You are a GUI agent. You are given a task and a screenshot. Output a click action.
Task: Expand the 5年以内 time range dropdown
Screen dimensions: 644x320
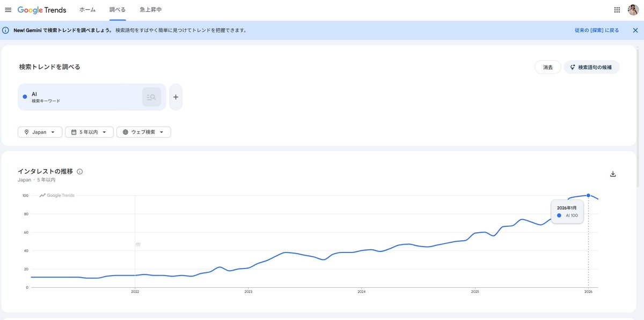(89, 132)
